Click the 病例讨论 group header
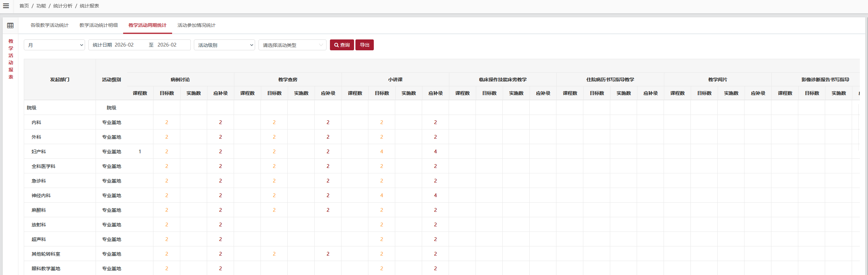This screenshot has height=275, width=868. pyautogui.click(x=180, y=80)
